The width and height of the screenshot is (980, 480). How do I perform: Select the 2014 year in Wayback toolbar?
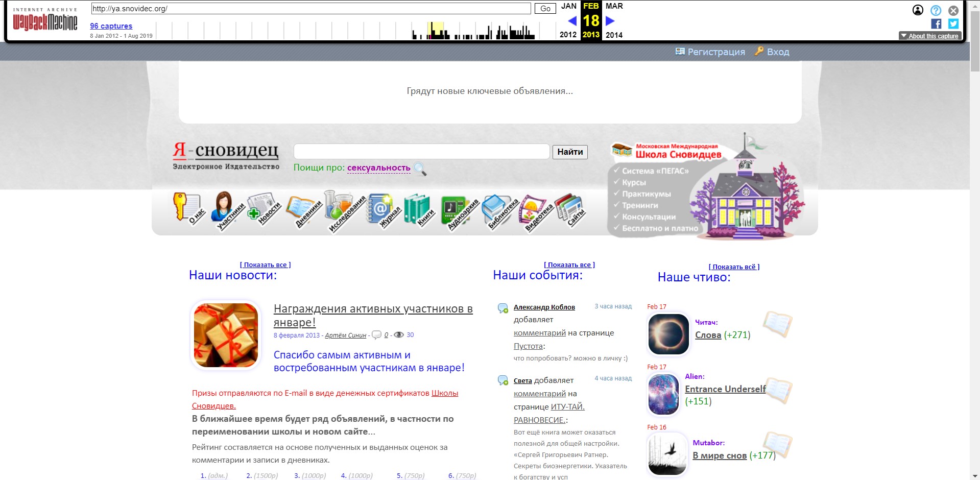(614, 35)
